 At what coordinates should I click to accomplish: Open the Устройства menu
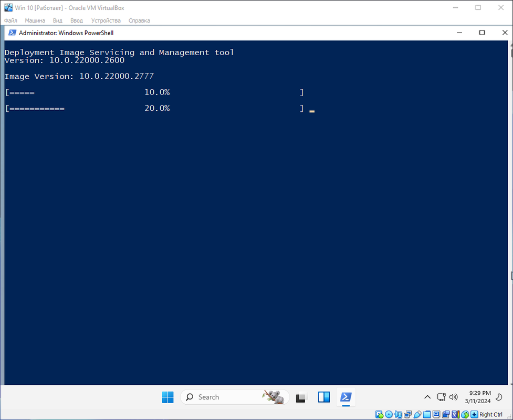(x=106, y=20)
